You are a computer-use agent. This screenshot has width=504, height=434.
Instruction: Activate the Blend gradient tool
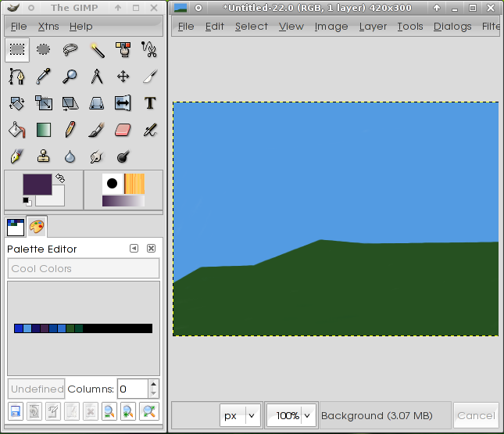(44, 130)
